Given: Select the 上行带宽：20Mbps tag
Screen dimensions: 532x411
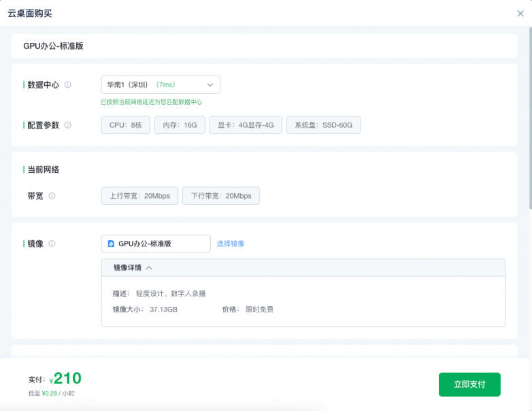Looking at the screenshot, I should (139, 196).
